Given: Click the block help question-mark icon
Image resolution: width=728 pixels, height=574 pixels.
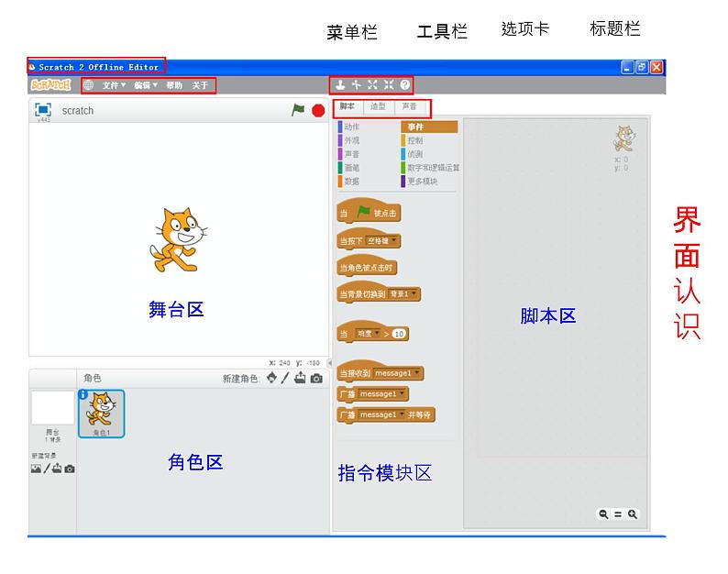Looking at the screenshot, I should pos(405,84).
